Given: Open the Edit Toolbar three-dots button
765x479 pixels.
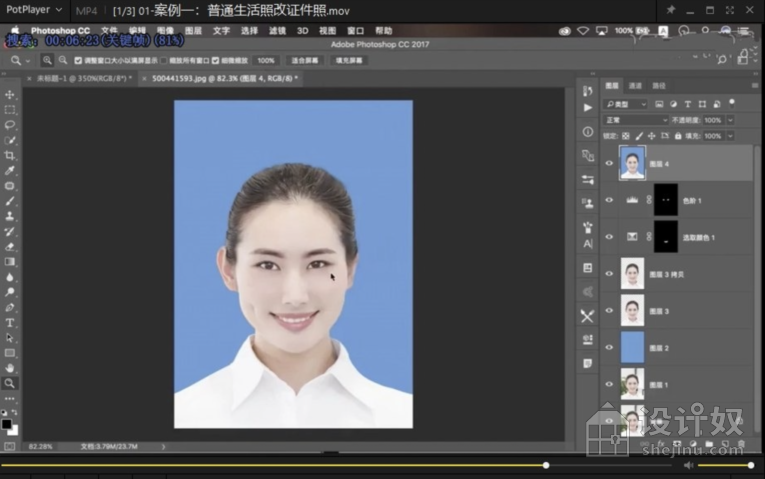Looking at the screenshot, I should coord(9,399).
